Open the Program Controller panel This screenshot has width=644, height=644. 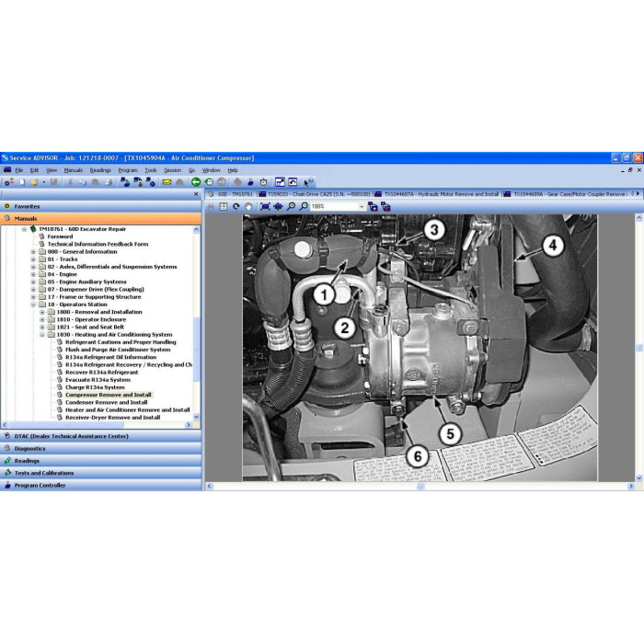coord(101,485)
